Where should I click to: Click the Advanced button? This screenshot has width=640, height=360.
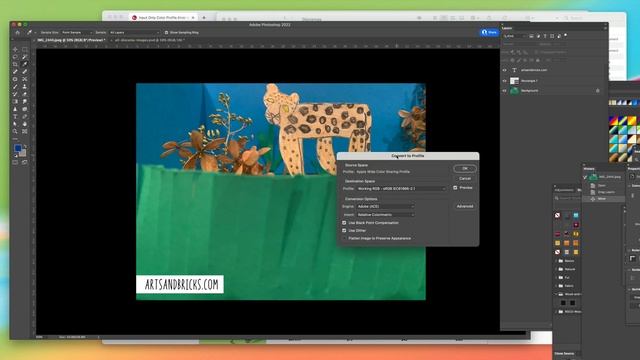pos(464,206)
